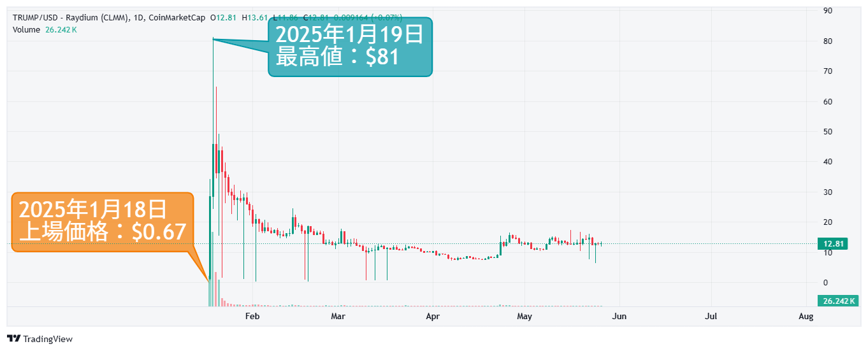Click the Aug time axis label
Screen dimensions: 868x351
click(x=806, y=316)
